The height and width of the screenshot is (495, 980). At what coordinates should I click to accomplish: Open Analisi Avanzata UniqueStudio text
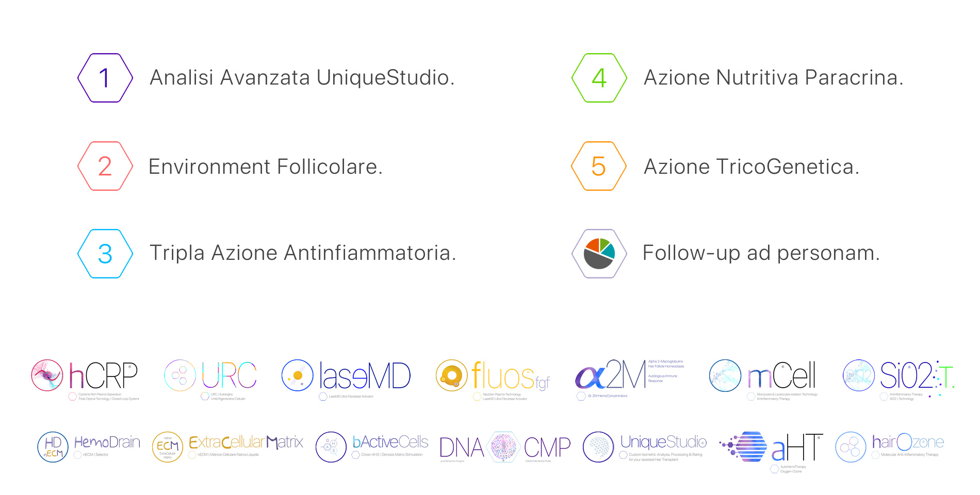click(x=302, y=78)
